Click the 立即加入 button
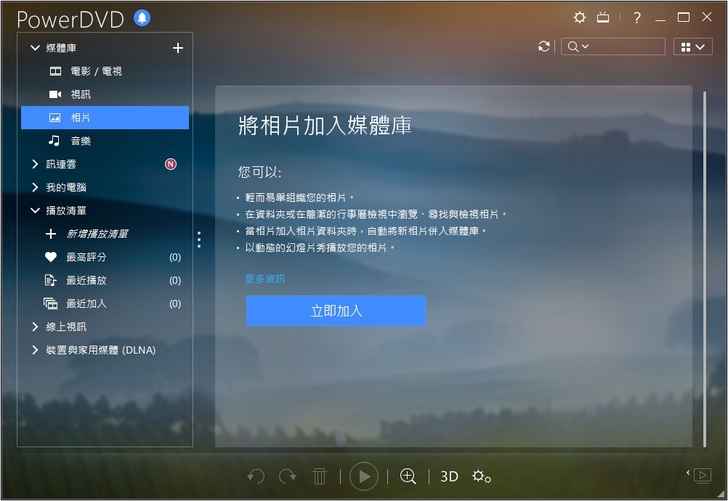Screen dimensions: 728x501 tap(336, 311)
